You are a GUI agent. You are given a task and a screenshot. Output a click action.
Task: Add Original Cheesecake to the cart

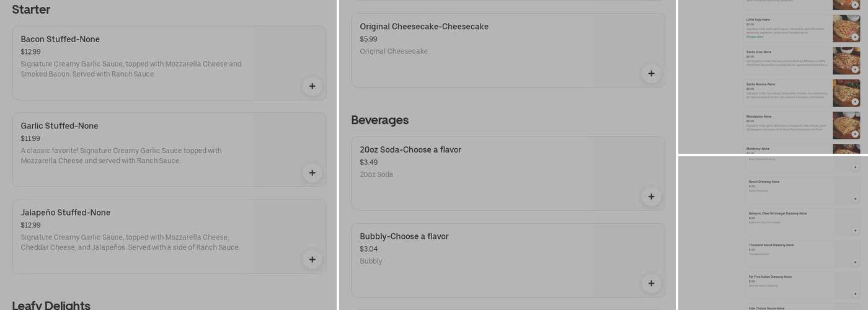[x=651, y=74]
